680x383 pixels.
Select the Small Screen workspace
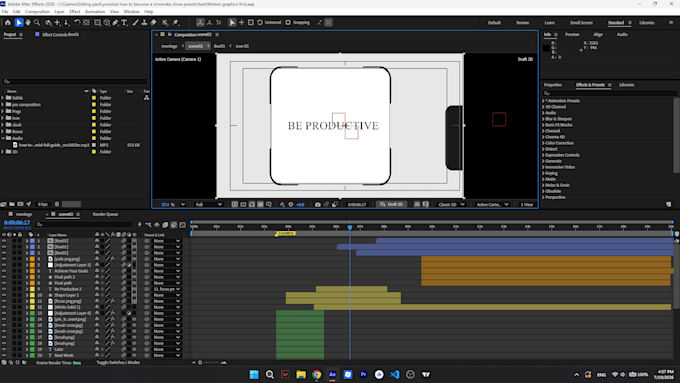[581, 23]
